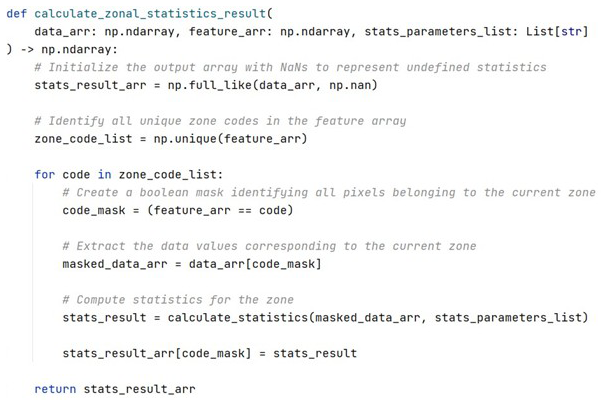Click the np.ndarray return type annotation
The height and width of the screenshot is (406, 607).
80,49
